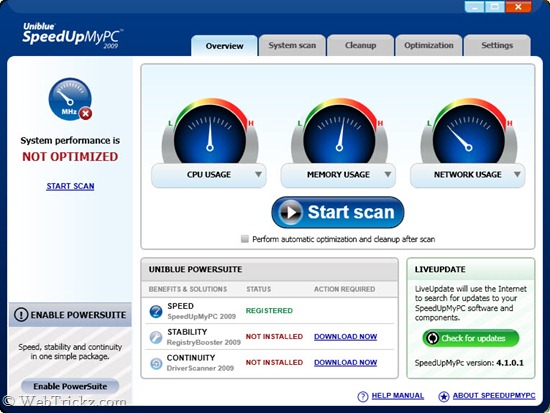This screenshot has width=550, height=413.
Task: Open the Cleanup tab
Action: tap(361, 45)
